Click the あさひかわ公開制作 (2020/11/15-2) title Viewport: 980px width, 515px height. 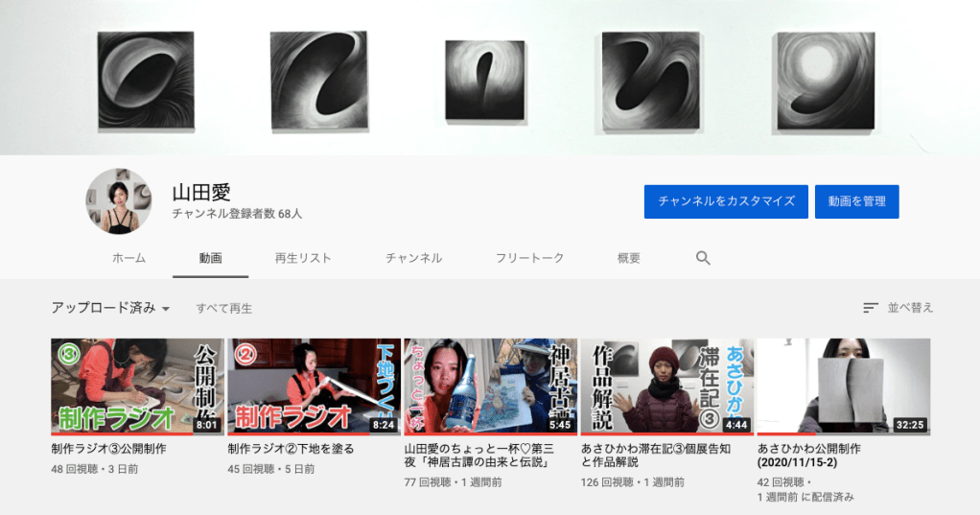pos(808,456)
